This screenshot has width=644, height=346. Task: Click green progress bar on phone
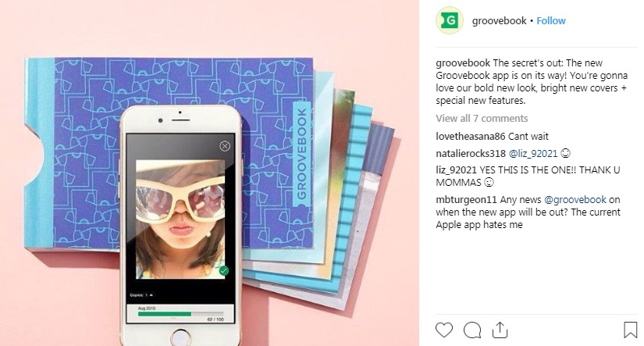click(x=164, y=314)
